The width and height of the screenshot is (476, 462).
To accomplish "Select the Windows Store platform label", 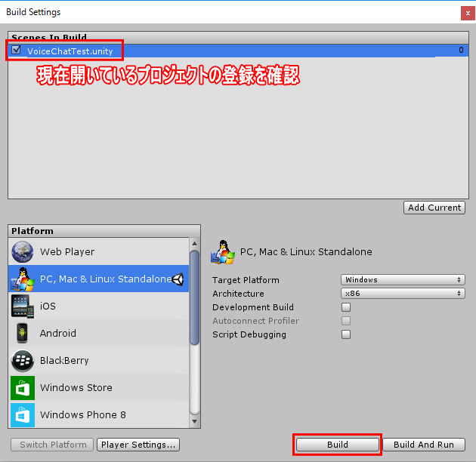I will (76, 388).
